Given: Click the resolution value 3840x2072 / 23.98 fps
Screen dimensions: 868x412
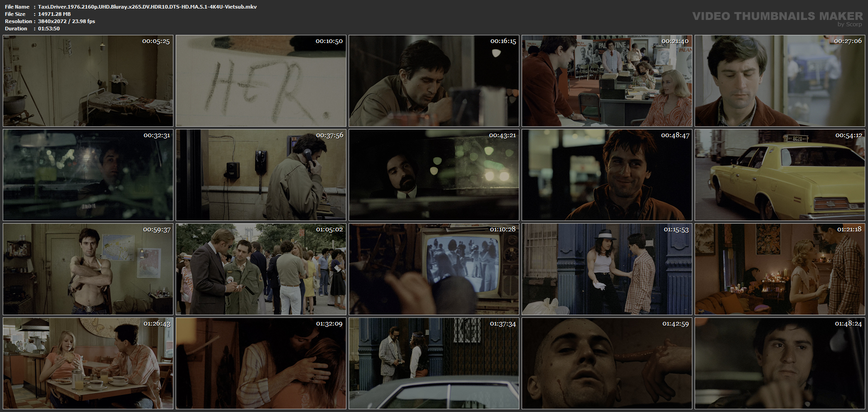Looking at the screenshot, I should (67, 21).
